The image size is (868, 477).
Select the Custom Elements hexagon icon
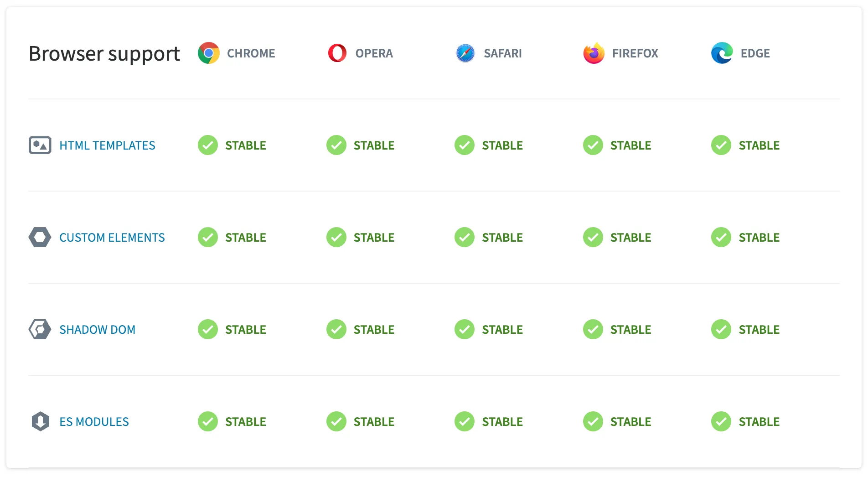point(40,237)
